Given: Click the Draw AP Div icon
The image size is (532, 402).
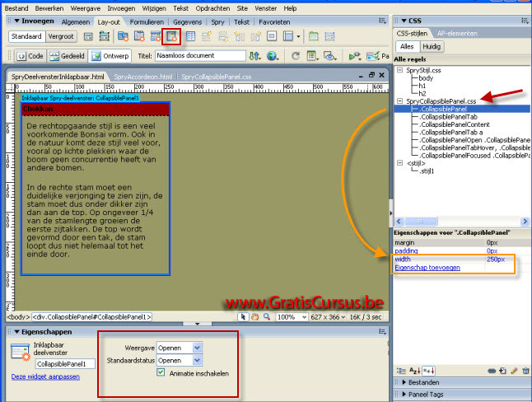Looking at the screenshot, I should (x=104, y=36).
